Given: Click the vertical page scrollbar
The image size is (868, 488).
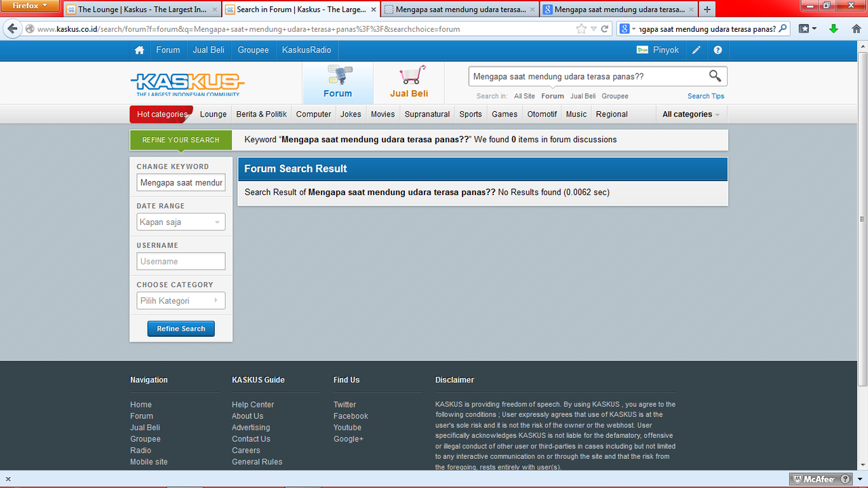Looking at the screenshot, I should [863, 219].
